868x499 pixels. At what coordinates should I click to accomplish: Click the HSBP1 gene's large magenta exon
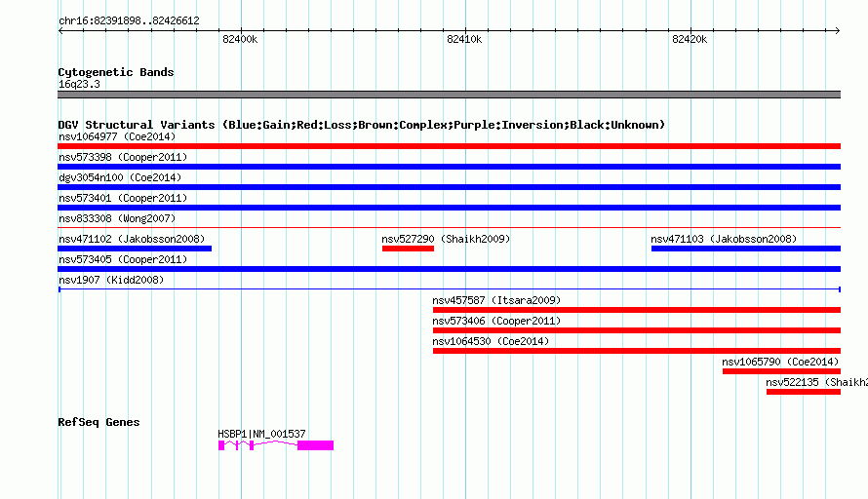[x=316, y=445]
